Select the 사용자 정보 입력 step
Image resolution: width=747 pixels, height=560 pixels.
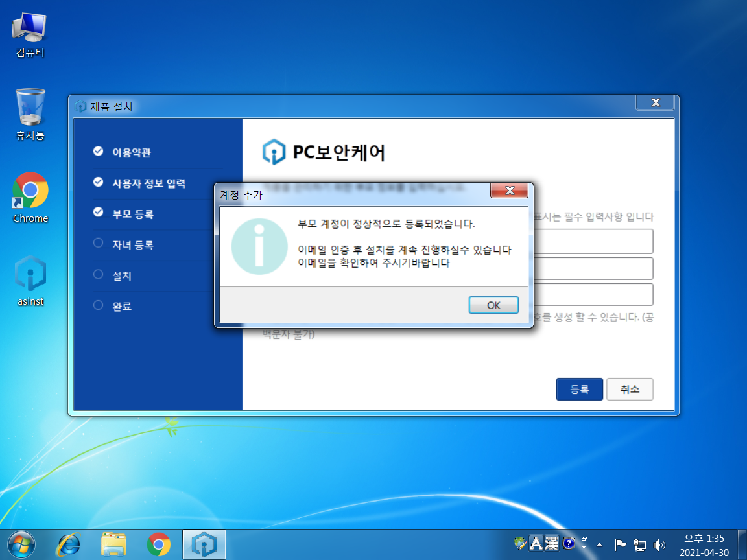click(x=148, y=183)
